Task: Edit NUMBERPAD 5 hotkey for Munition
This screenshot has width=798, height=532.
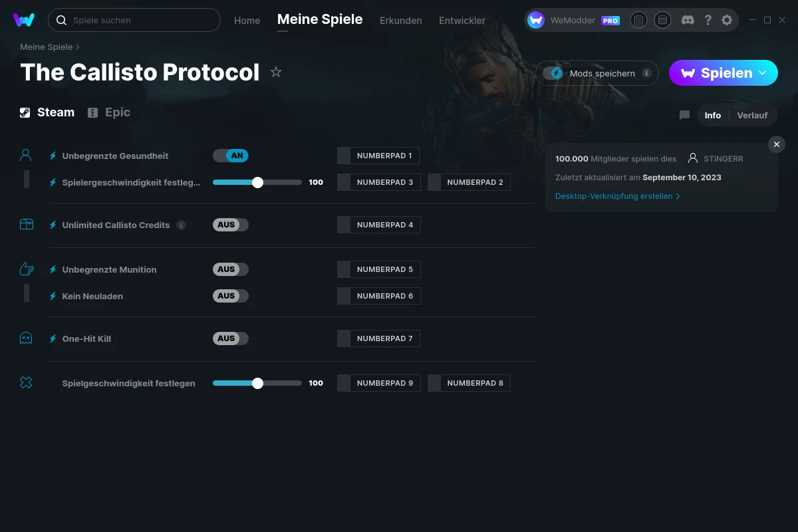Action: (x=379, y=269)
